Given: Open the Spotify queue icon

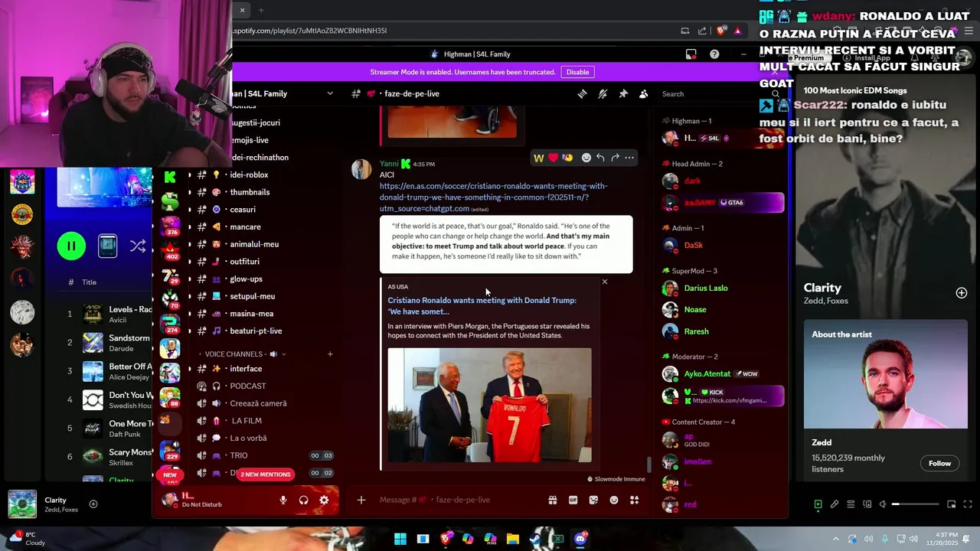Looking at the screenshot, I should [851, 504].
